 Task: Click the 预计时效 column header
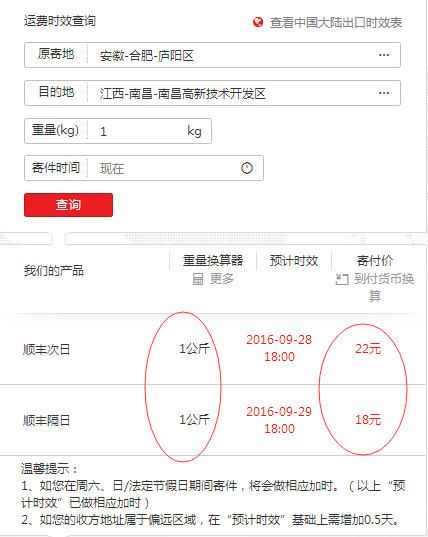[294, 261]
